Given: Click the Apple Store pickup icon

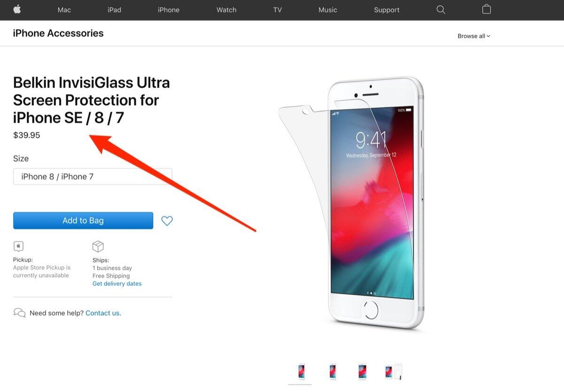Looking at the screenshot, I should pyautogui.click(x=18, y=246).
